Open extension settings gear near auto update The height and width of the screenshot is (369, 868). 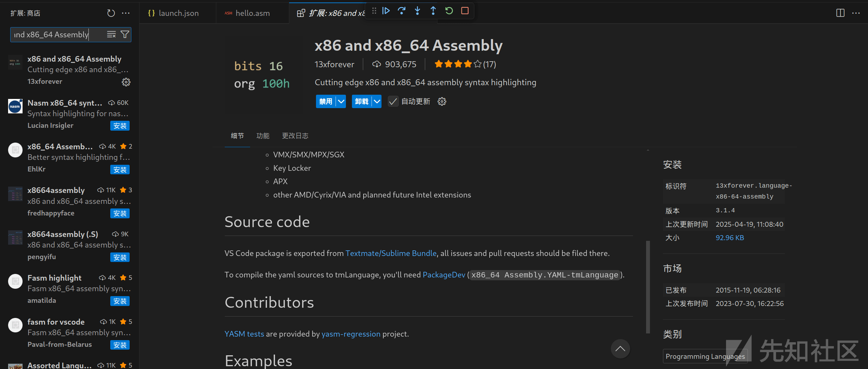click(442, 102)
